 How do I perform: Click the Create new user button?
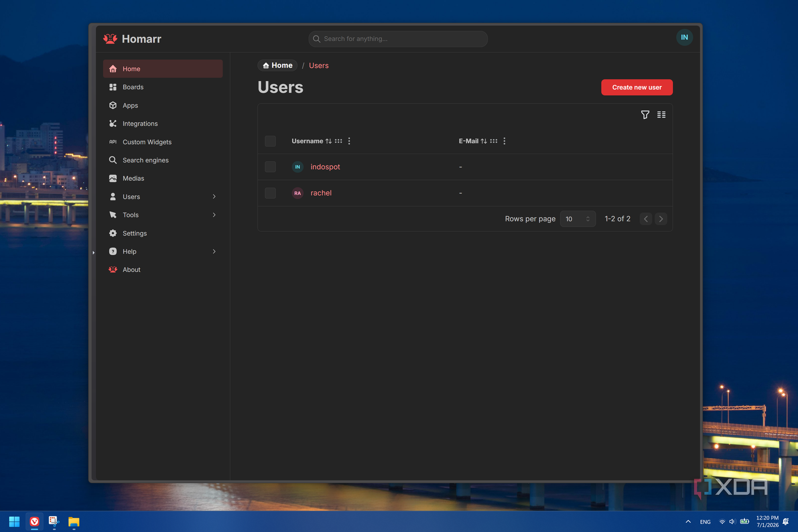point(637,88)
